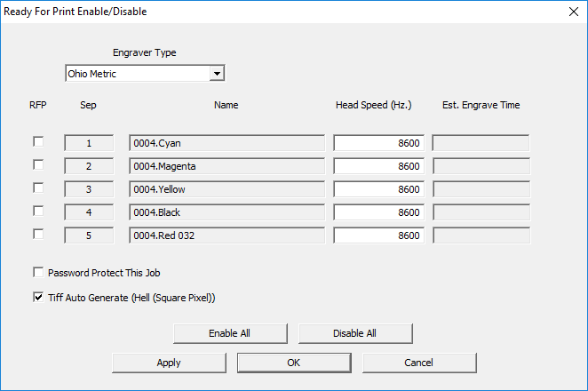The image size is (588, 391).
Task: Toggle RFP checkbox for 0004.Magenta row
Action: [38, 165]
